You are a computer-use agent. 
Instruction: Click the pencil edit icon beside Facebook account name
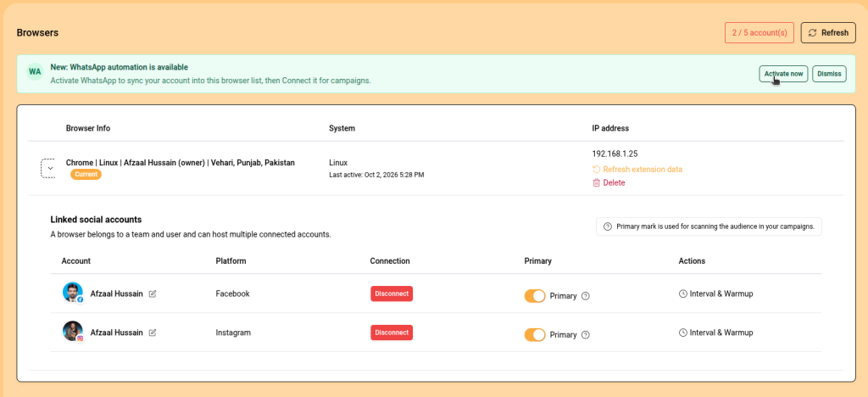(x=153, y=294)
